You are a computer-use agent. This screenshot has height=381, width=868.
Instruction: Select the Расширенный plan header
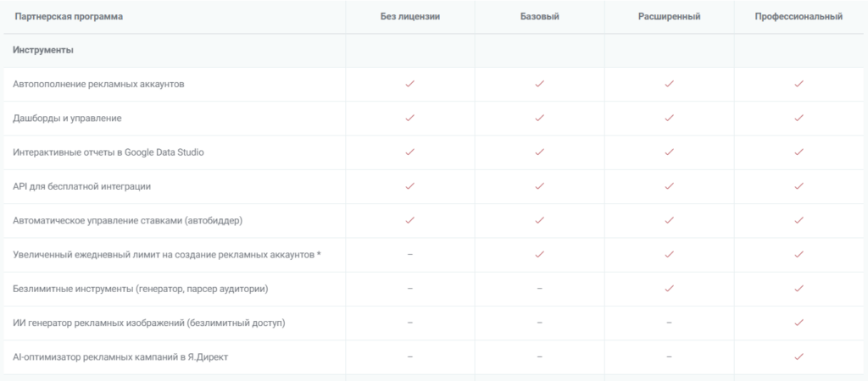tap(669, 17)
